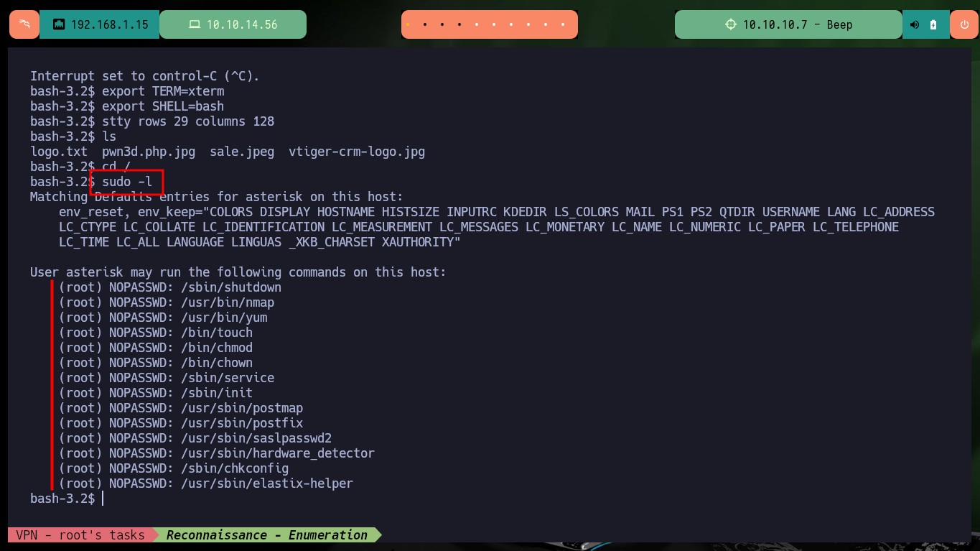The height and width of the screenshot is (551, 980).
Task: Select the active yellow workspace dot
Action: pos(408,24)
